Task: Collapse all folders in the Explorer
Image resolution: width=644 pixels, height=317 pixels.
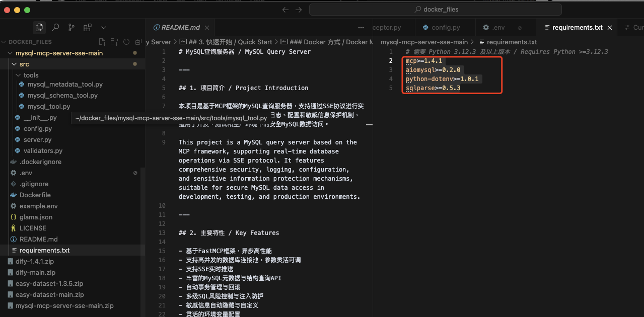Action: (x=138, y=42)
